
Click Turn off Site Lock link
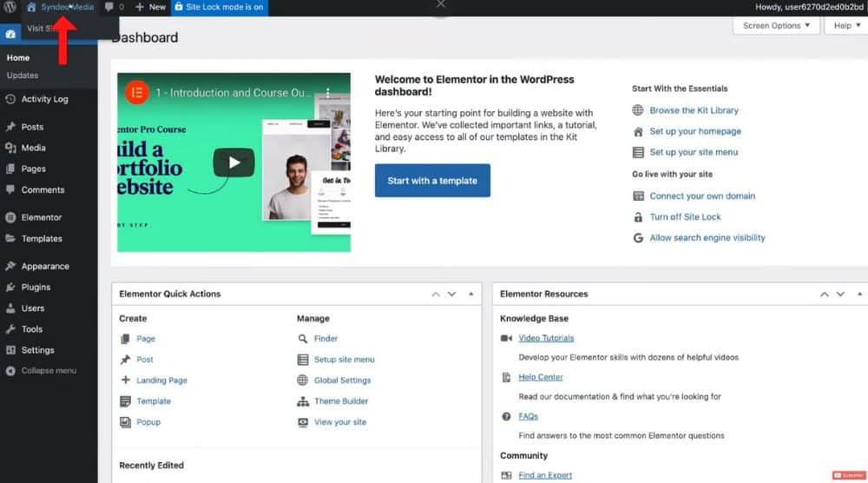pyautogui.click(x=685, y=217)
